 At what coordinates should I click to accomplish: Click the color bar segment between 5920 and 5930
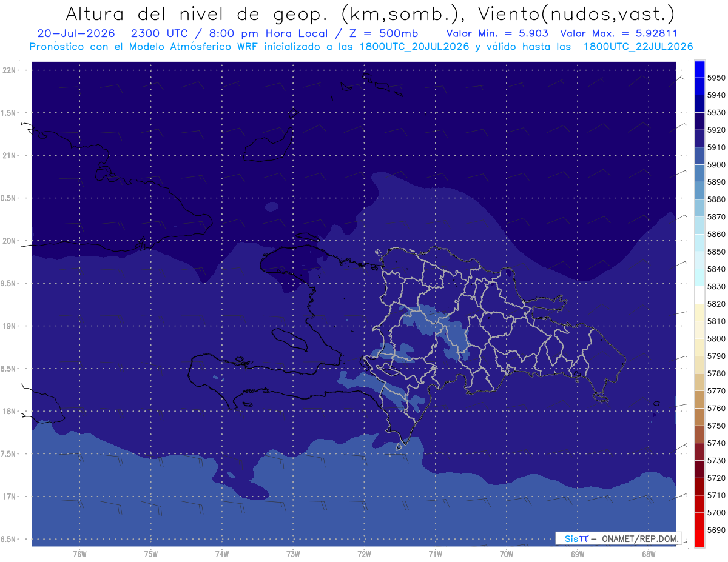point(699,121)
